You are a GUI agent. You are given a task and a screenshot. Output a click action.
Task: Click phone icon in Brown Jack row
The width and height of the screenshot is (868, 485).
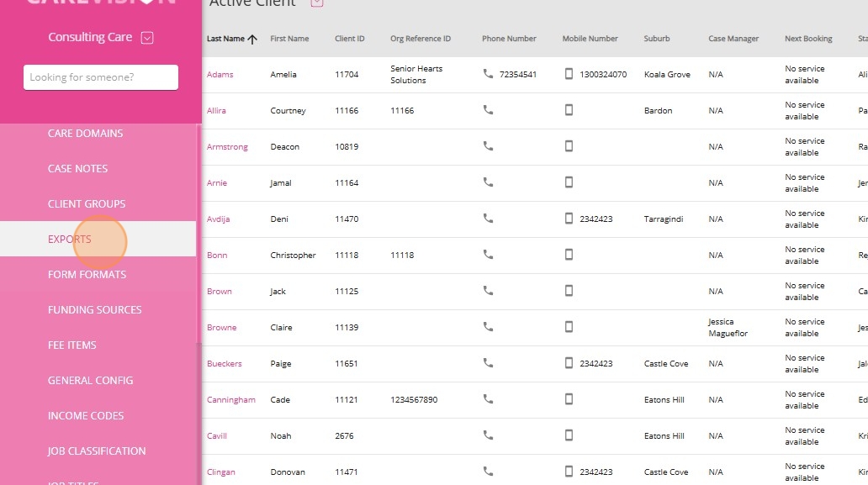[x=488, y=290]
